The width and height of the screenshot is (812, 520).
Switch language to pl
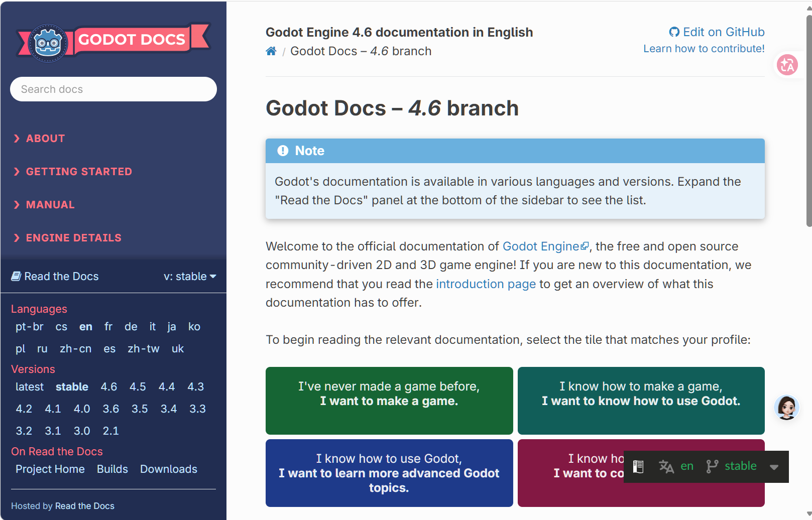(21, 349)
